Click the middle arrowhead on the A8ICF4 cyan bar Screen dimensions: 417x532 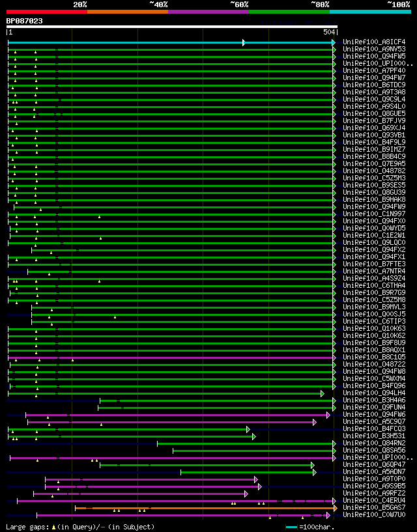pyautogui.click(x=244, y=42)
